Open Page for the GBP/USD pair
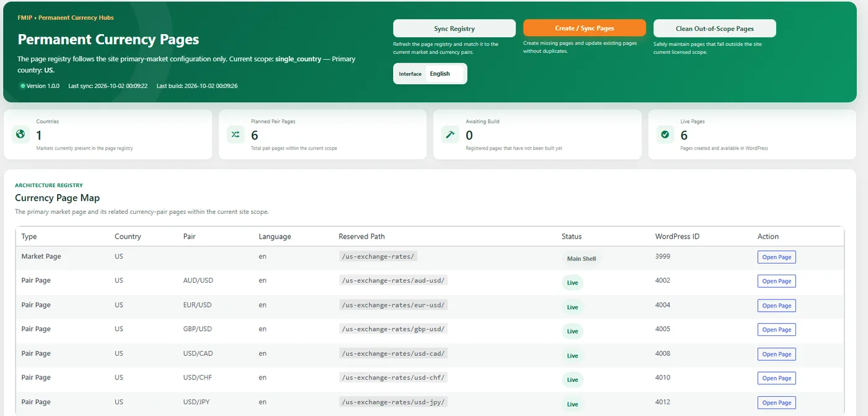This screenshot has width=868, height=416. tap(777, 330)
